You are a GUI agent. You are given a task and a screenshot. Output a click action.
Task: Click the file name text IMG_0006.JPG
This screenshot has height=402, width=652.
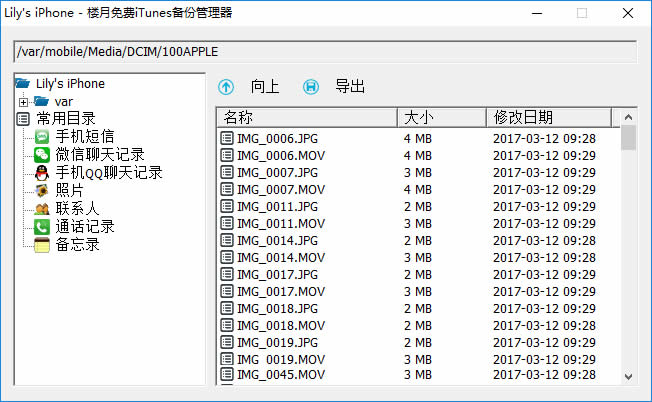pyautogui.click(x=277, y=138)
